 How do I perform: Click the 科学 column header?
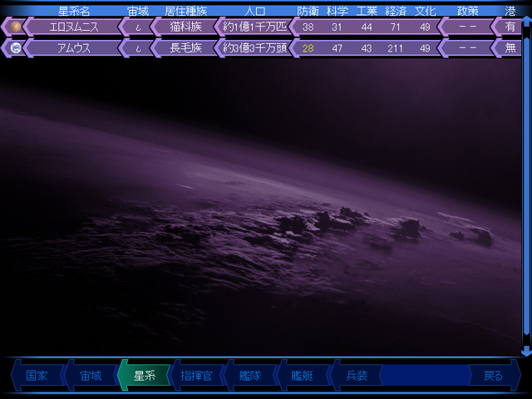click(x=337, y=11)
